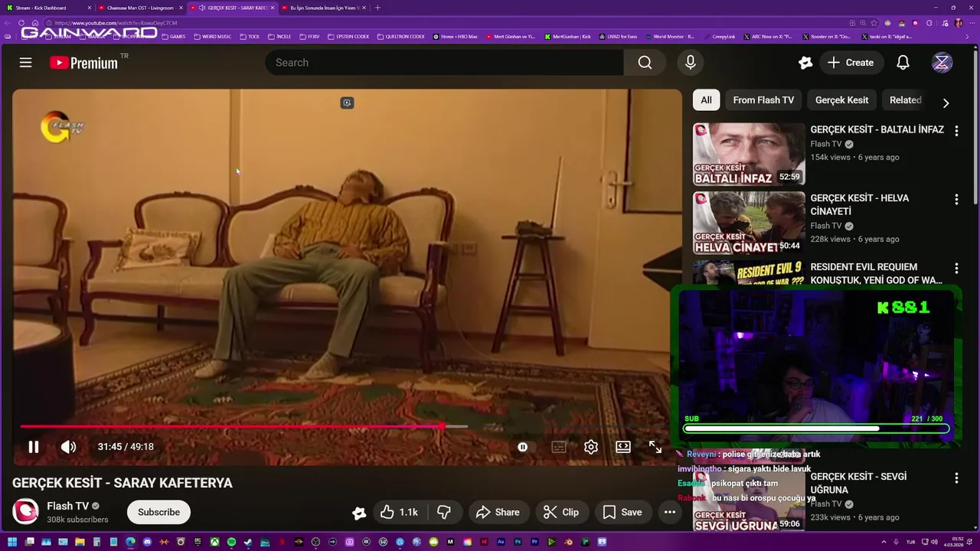This screenshot has height=551, width=980.
Task: Open a new browser tab
Action: coord(377,8)
